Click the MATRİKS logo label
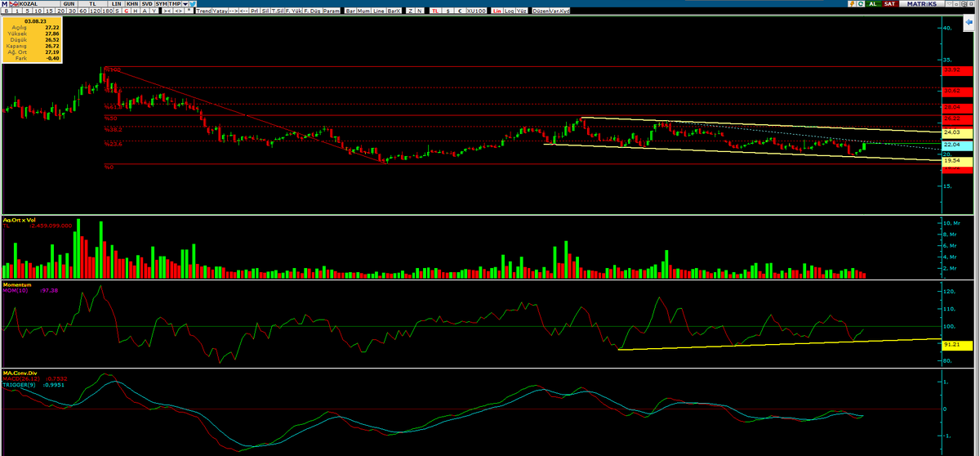The image size is (980, 456). 922,4
